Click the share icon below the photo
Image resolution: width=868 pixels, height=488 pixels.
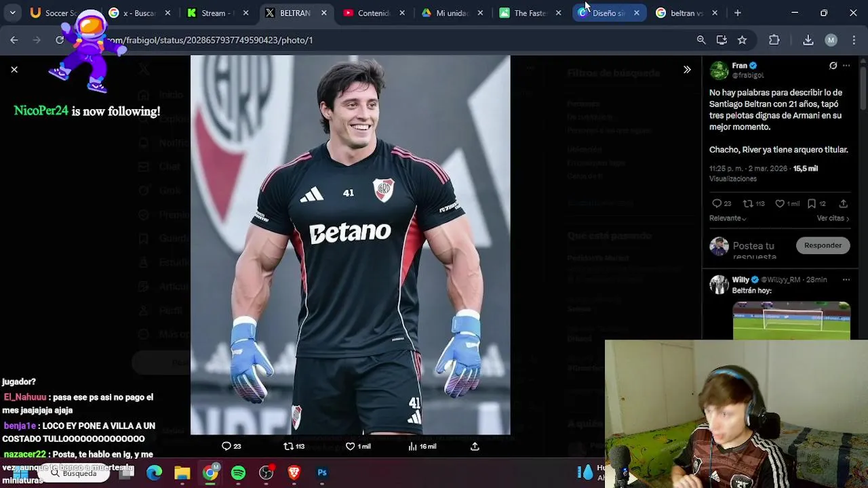click(475, 446)
